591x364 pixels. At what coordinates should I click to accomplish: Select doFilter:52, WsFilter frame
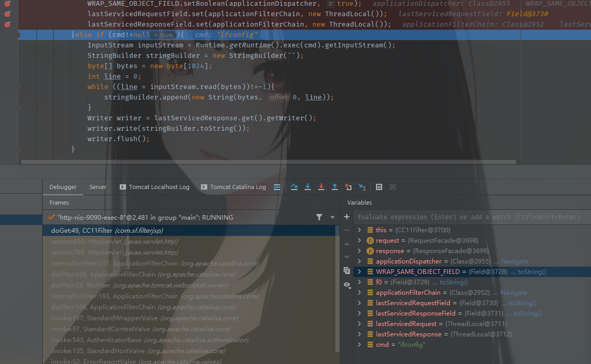[x=188, y=285]
